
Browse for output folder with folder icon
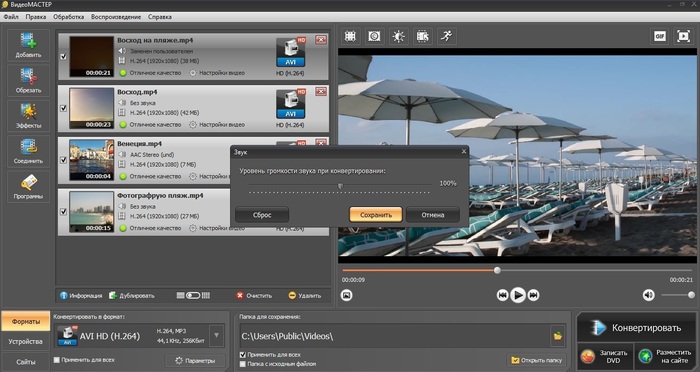tap(558, 336)
